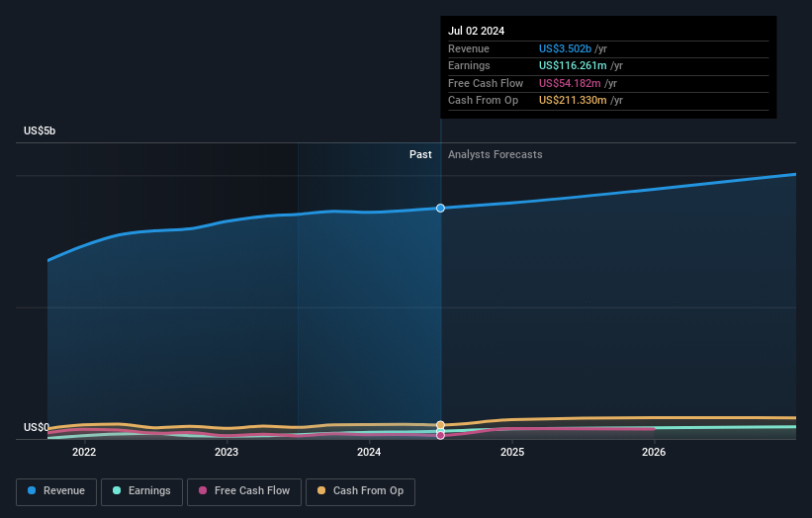Click the Cash From Op orange data point
This screenshot has width=812, height=518.
coord(440,425)
